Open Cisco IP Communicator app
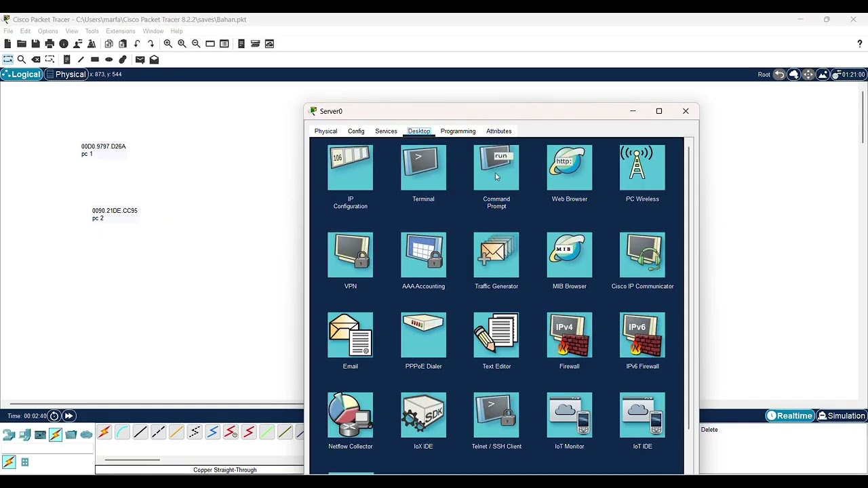Viewport: 868px width, 488px height. (642, 255)
